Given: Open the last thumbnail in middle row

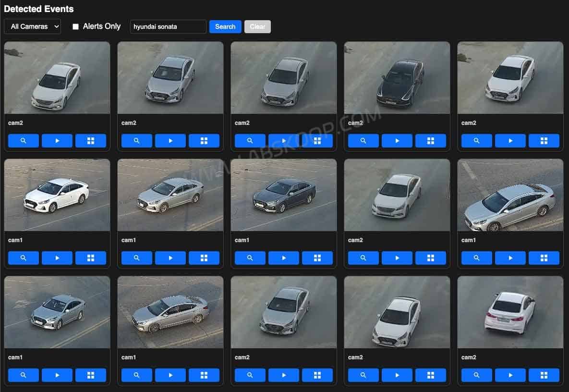Looking at the screenshot, I should point(510,195).
